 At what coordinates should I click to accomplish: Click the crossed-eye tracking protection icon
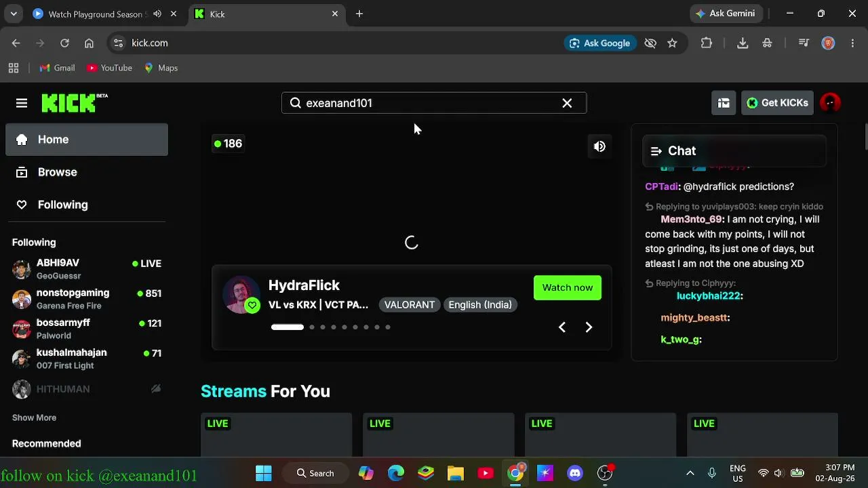pyautogui.click(x=650, y=43)
